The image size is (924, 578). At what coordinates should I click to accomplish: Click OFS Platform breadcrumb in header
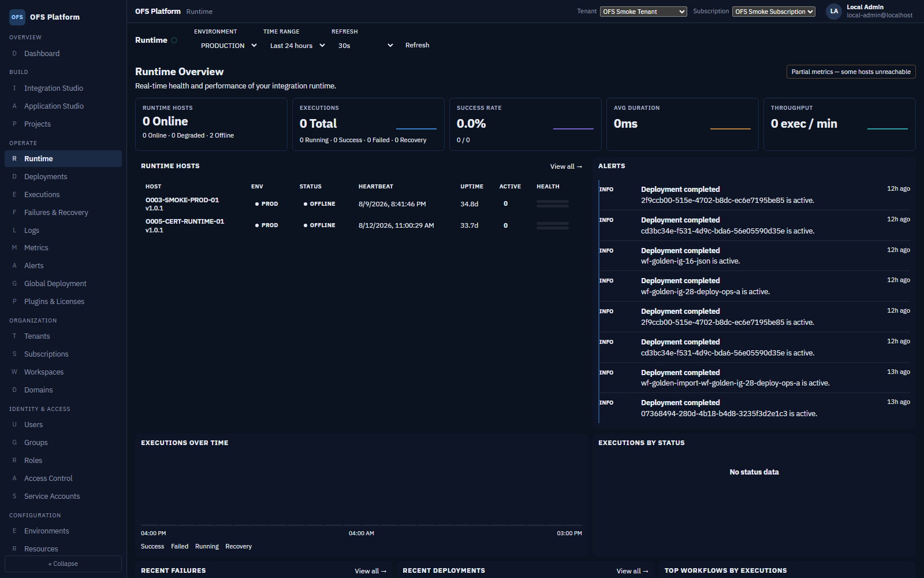tap(158, 11)
